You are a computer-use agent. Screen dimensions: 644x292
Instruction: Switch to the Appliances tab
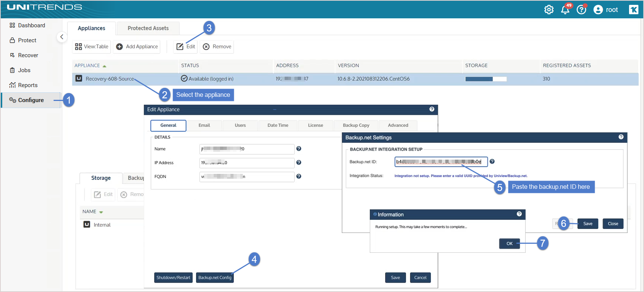tap(92, 28)
